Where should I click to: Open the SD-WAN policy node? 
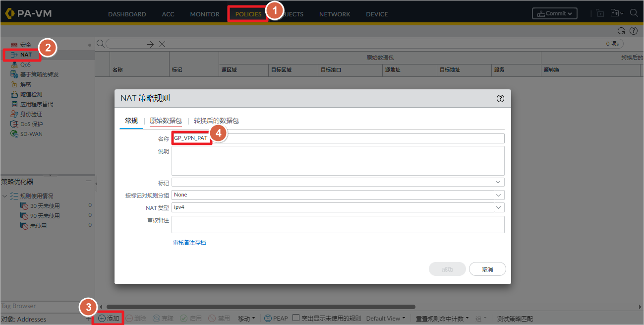coord(31,134)
